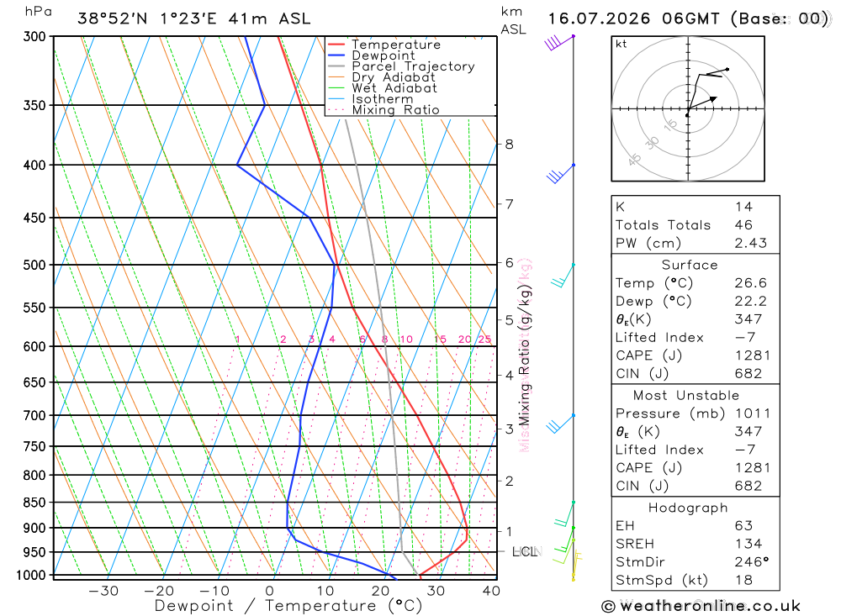Click the Most Unstable CAPE (J) value

click(753, 468)
